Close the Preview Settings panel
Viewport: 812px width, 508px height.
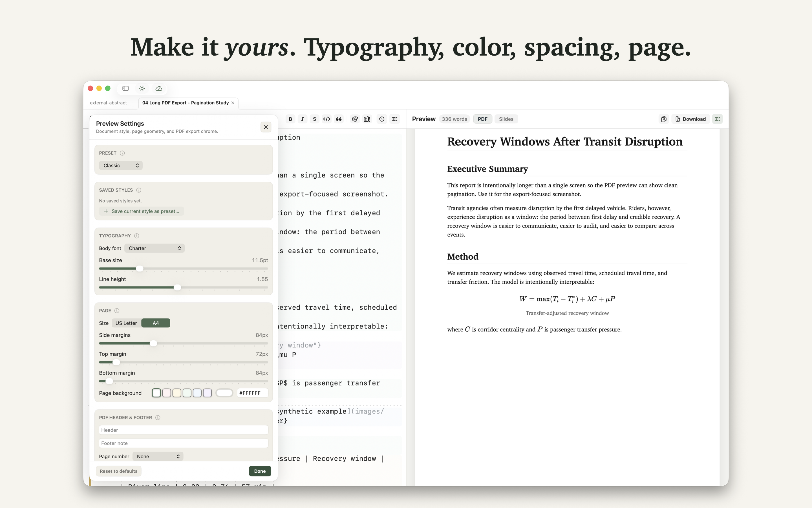click(266, 127)
